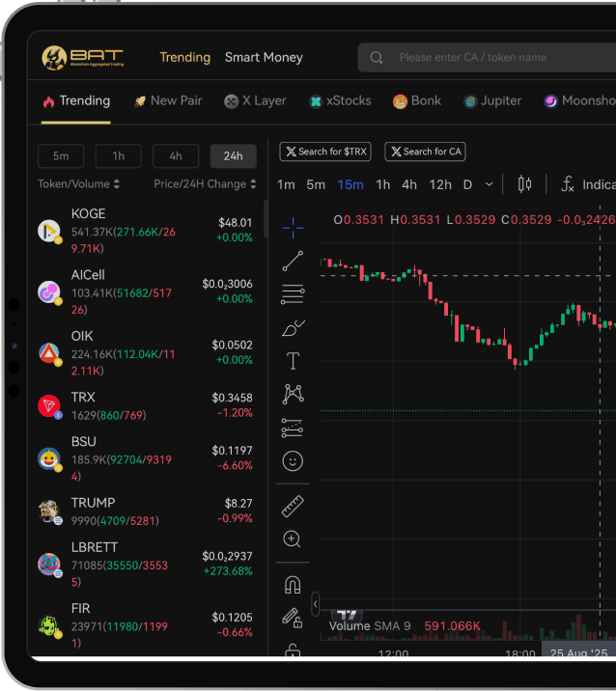This screenshot has height=691, width=616.
Task: Sort list by Price/24H Change
Action: pos(205,183)
